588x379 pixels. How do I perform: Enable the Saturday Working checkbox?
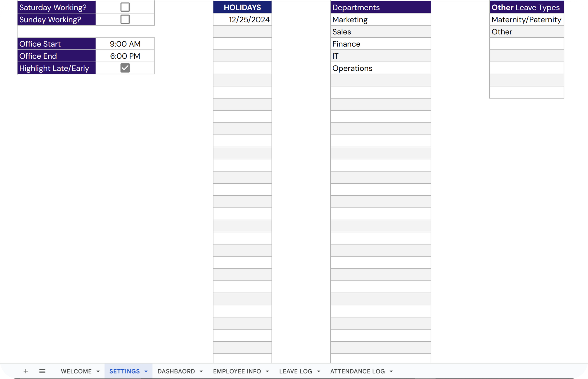[125, 7]
